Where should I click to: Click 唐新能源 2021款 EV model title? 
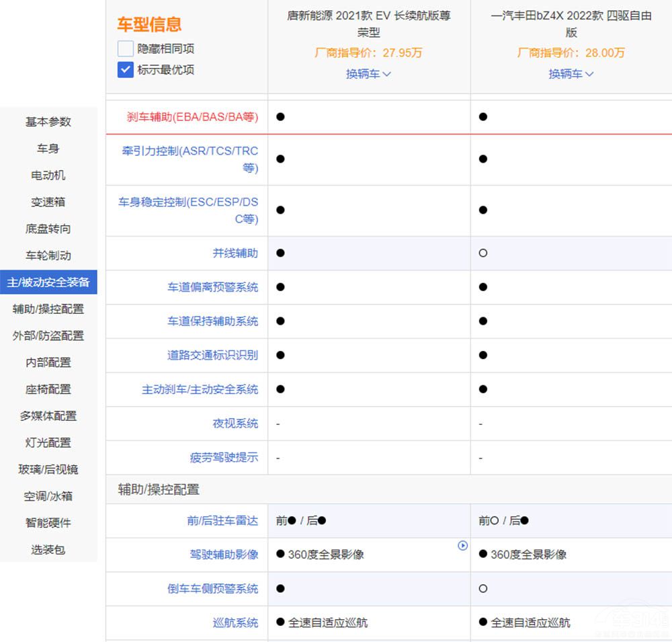click(x=368, y=24)
